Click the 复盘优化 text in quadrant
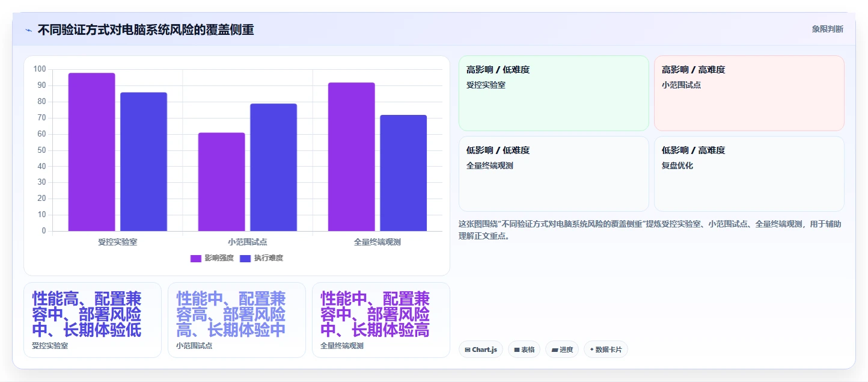The width and height of the screenshot is (868, 382). (x=677, y=165)
